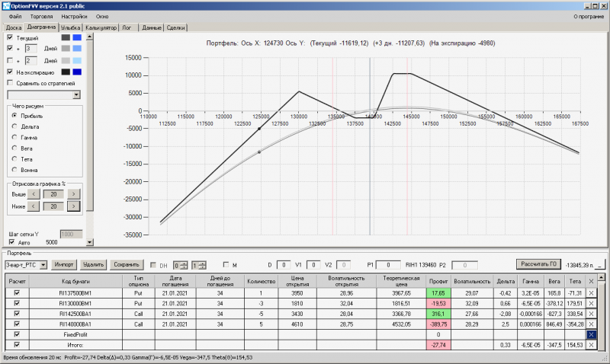Image resolution: width=610 pixels, height=364 pixels.
Task: Increase the Выше percent with right arrow
Action: [x=73, y=194]
